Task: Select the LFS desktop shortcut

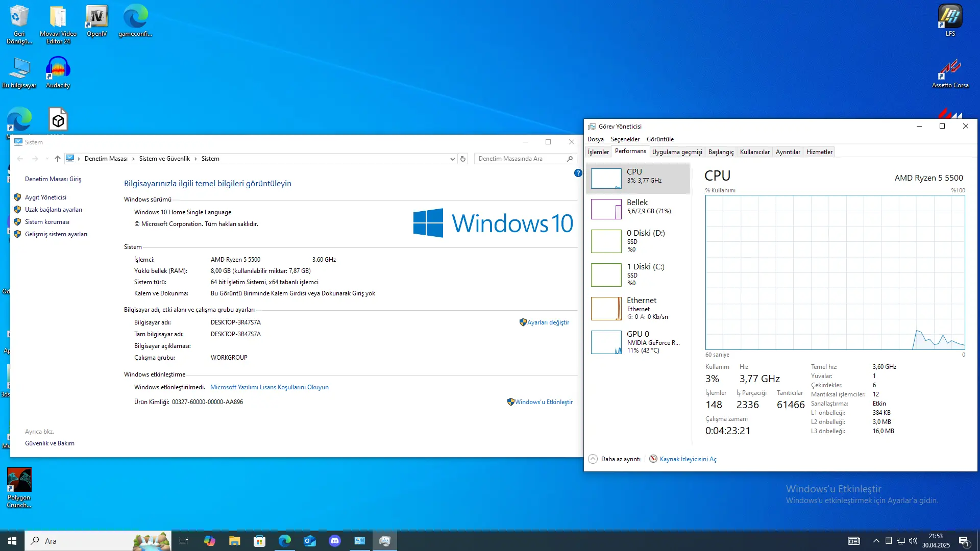Action: [x=950, y=21]
